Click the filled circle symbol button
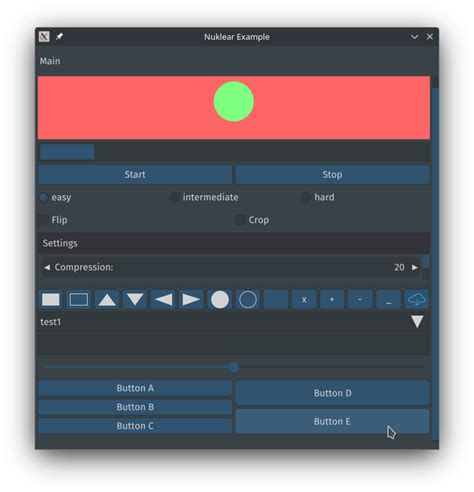Viewport: 474px width, 492px height. click(x=220, y=300)
